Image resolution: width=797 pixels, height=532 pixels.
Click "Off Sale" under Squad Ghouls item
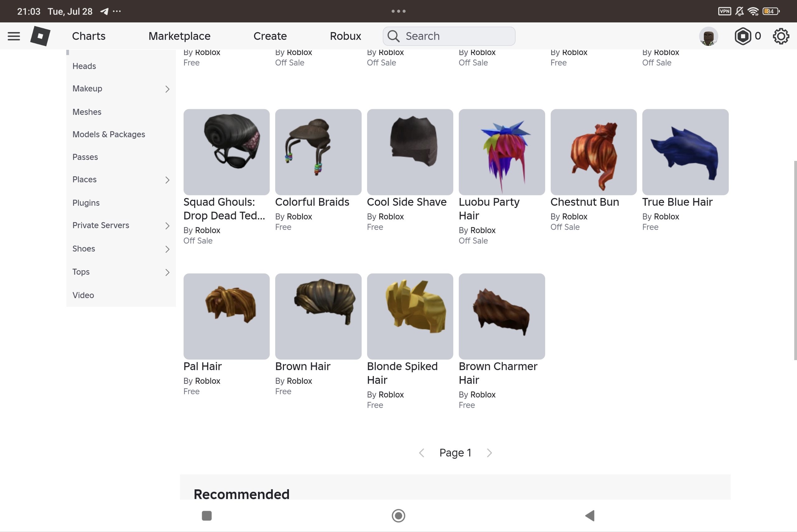click(198, 241)
